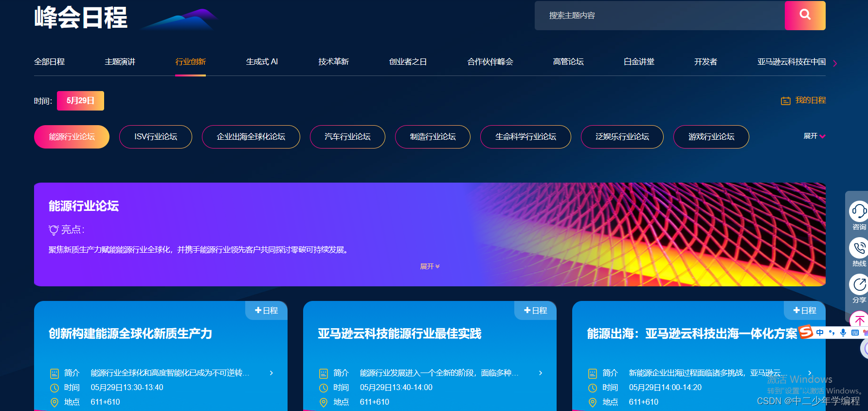Viewport: 868px width, 411px height.
Task: Open the 开发者 tab
Action: pyautogui.click(x=705, y=62)
